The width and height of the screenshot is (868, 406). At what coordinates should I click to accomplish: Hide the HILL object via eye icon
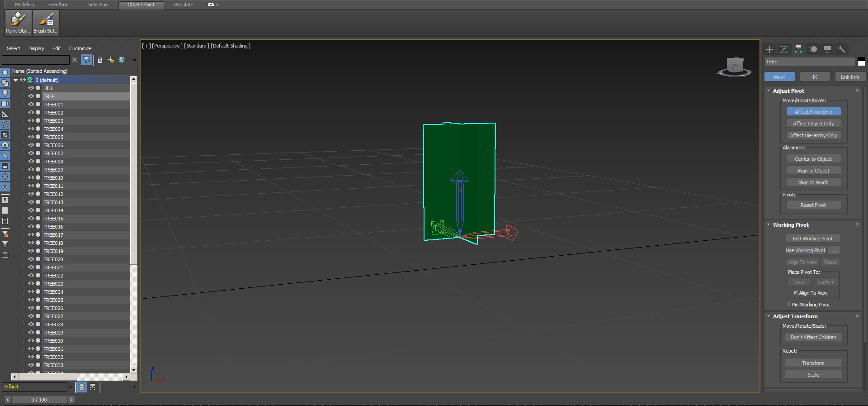pos(31,88)
